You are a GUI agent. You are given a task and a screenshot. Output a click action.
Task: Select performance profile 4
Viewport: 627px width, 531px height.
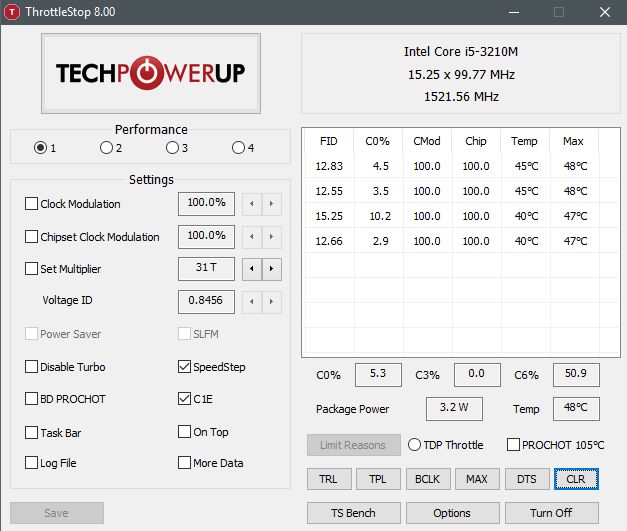click(x=238, y=148)
